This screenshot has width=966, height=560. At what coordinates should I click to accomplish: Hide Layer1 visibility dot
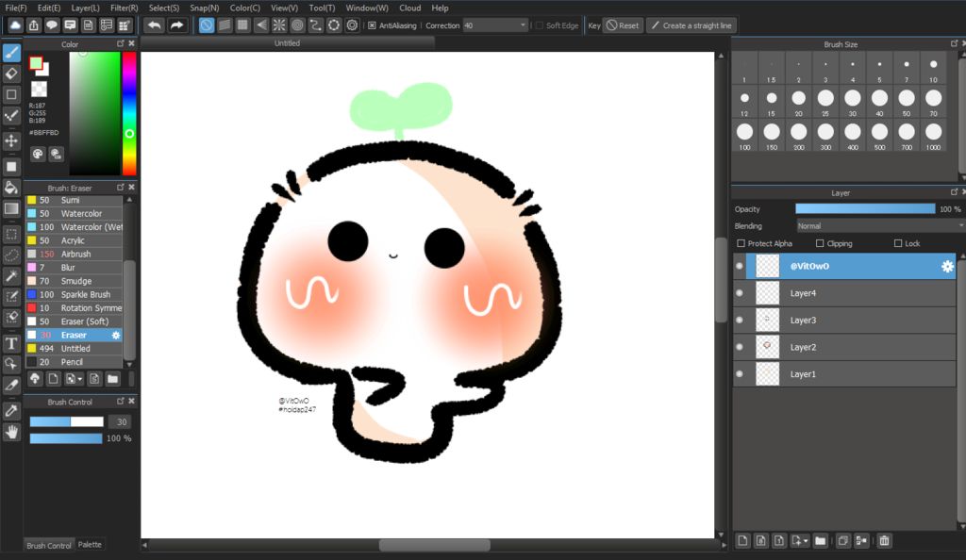coord(740,374)
